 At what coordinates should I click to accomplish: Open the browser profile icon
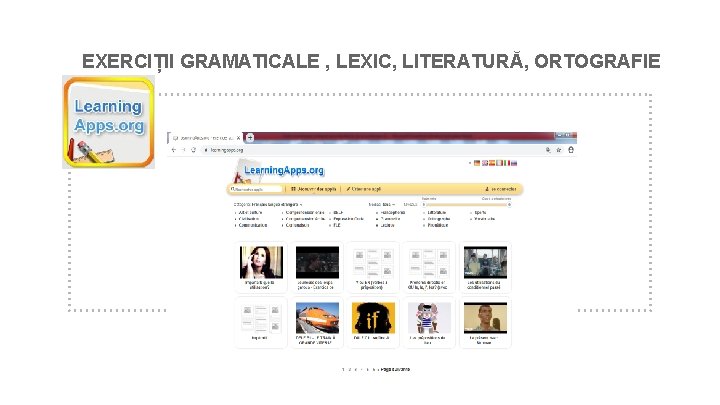click(571, 150)
